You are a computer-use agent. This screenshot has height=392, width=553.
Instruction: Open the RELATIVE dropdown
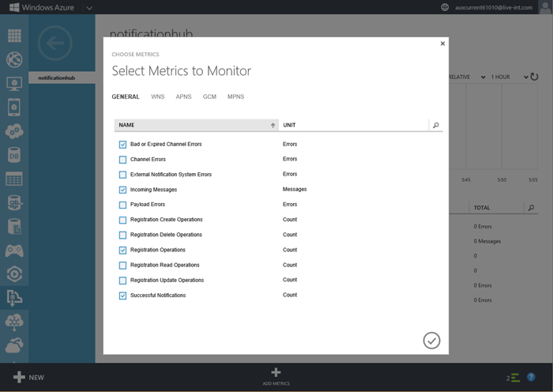tap(467, 77)
